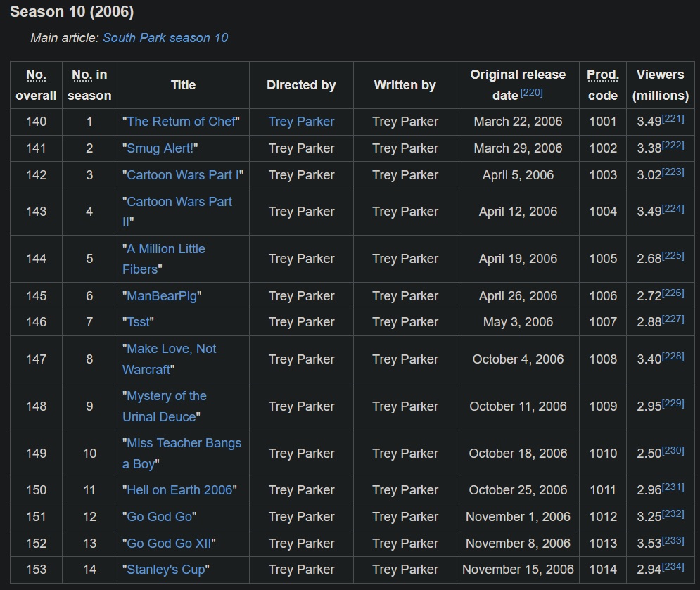The width and height of the screenshot is (700, 590).
Task: Open citation [227] beside 2.88 viewers
Action: click(673, 319)
